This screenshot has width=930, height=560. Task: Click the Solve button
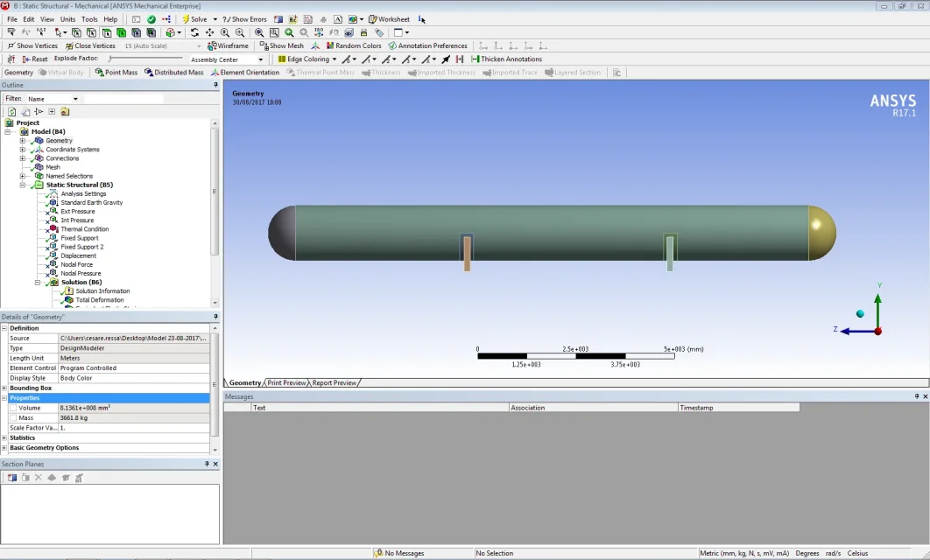194,19
